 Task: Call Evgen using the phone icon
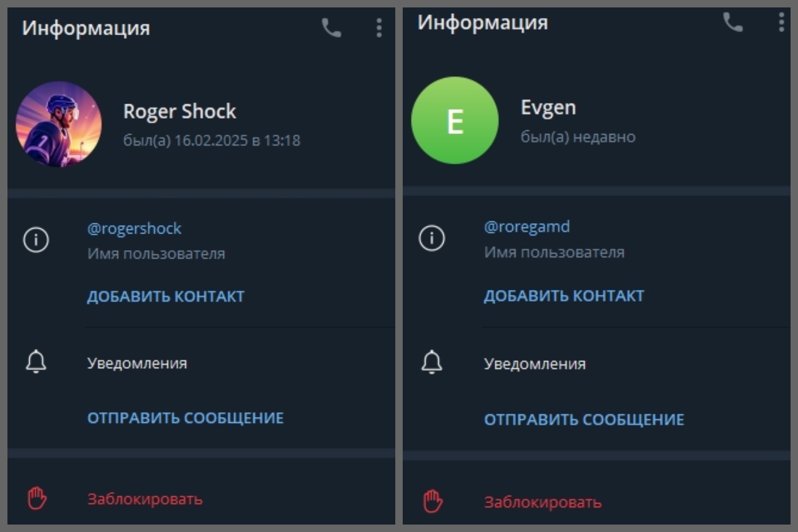pos(733,22)
